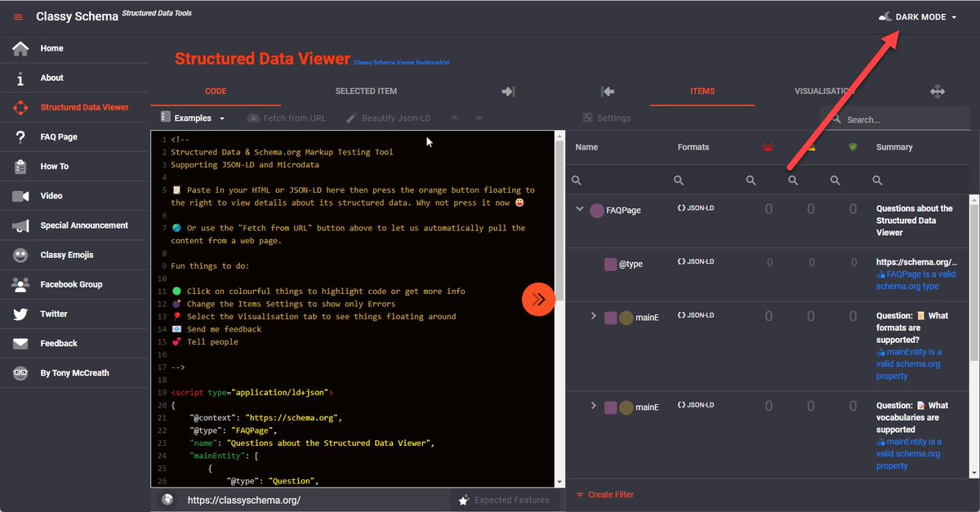The height and width of the screenshot is (512, 980).
Task: Click Create Filter at the bottom of items
Action: (x=609, y=494)
